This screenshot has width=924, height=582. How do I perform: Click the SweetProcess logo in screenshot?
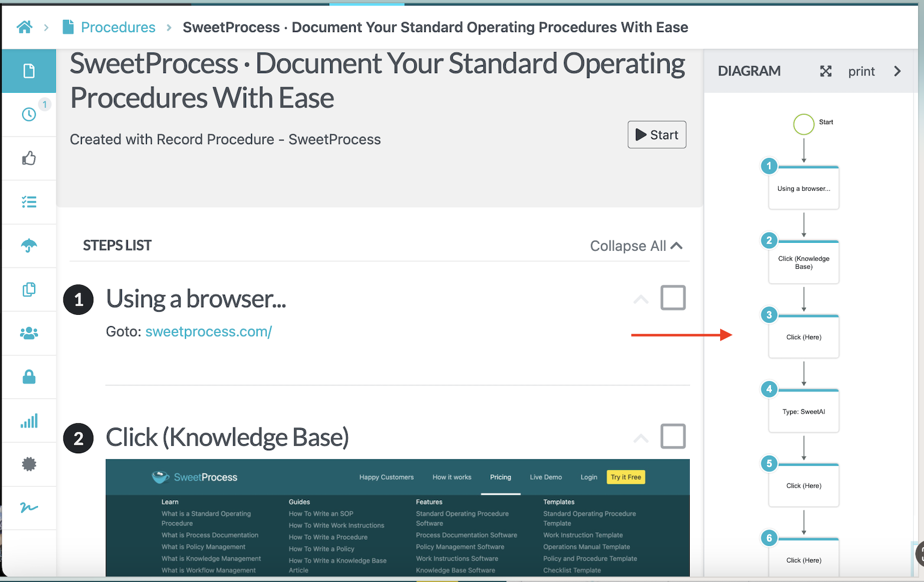click(x=195, y=477)
